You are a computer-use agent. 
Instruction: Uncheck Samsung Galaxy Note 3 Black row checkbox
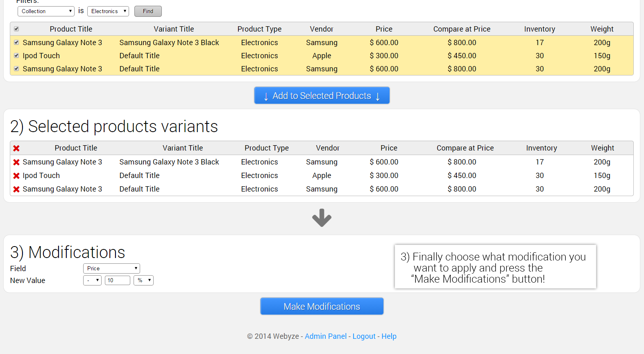(16, 42)
